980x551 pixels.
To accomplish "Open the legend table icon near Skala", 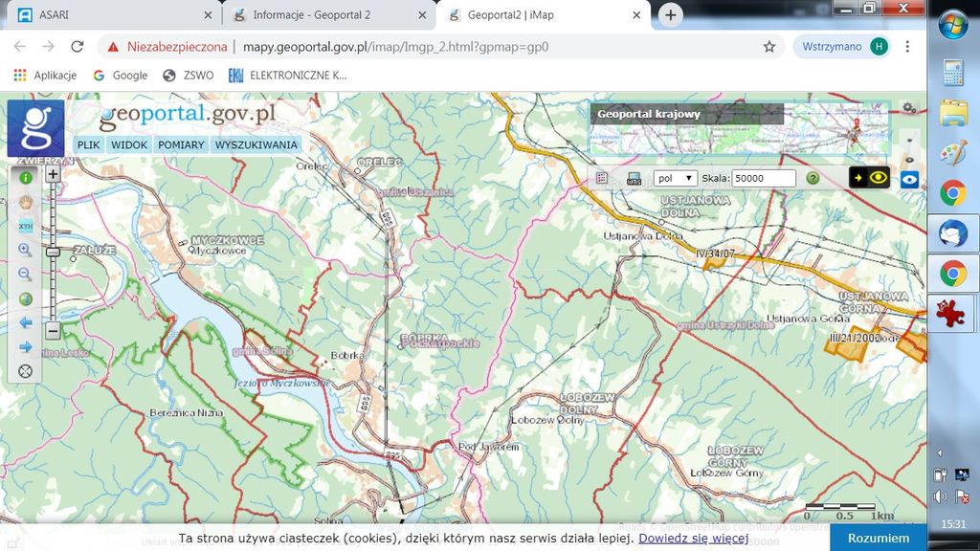I will tap(602, 177).
